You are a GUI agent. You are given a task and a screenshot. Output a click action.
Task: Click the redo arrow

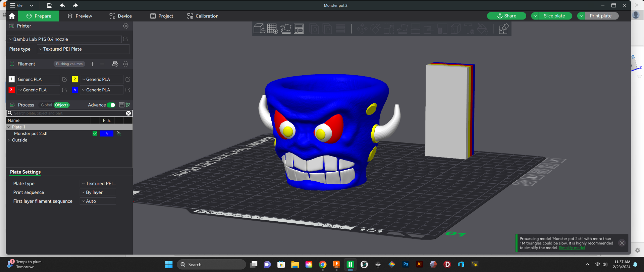[x=75, y=5]
